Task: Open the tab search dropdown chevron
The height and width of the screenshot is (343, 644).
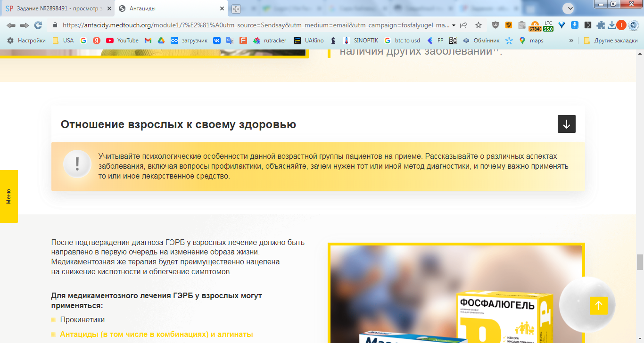Action: [569, 8]
